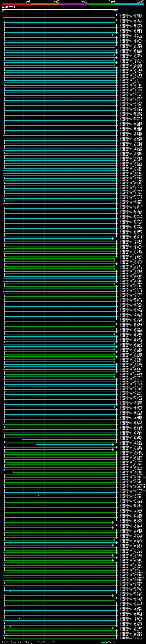
Task: Click hit UniRef100_C4P7U2
Action: (131, 53)
